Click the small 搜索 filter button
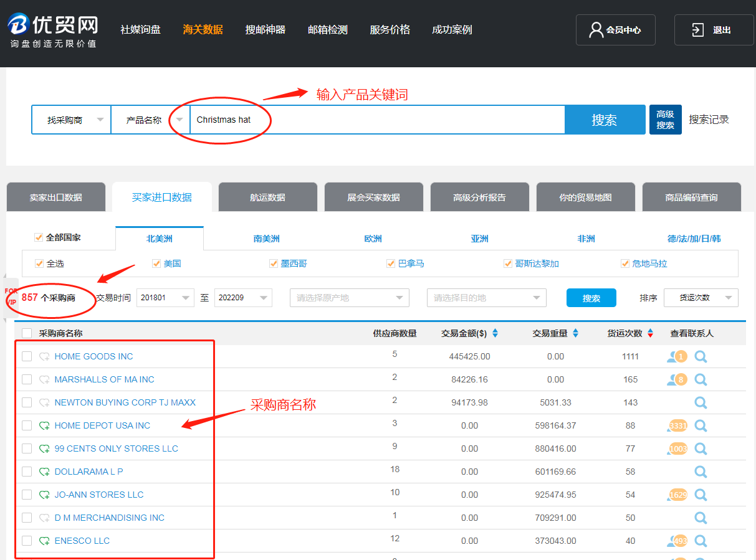756x560 pixels. tap(591, 298)
